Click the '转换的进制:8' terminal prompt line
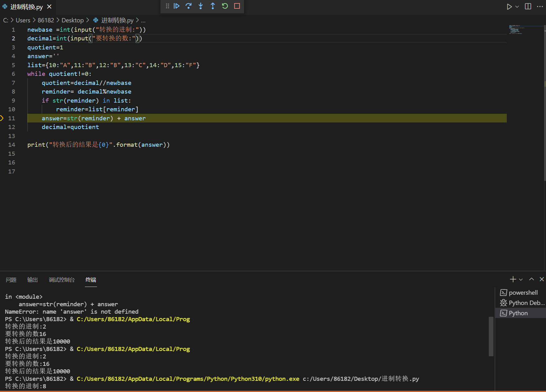This screenshot has height=392, width=546. [25, 386]
